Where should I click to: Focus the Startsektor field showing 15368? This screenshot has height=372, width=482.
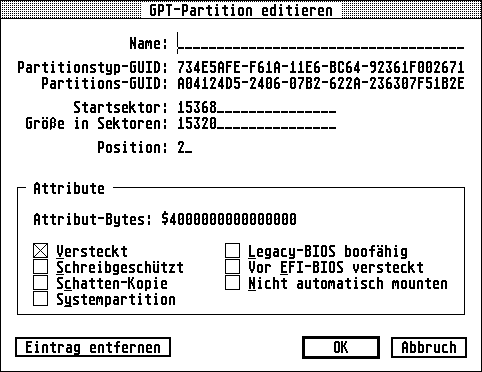[257, 107]
